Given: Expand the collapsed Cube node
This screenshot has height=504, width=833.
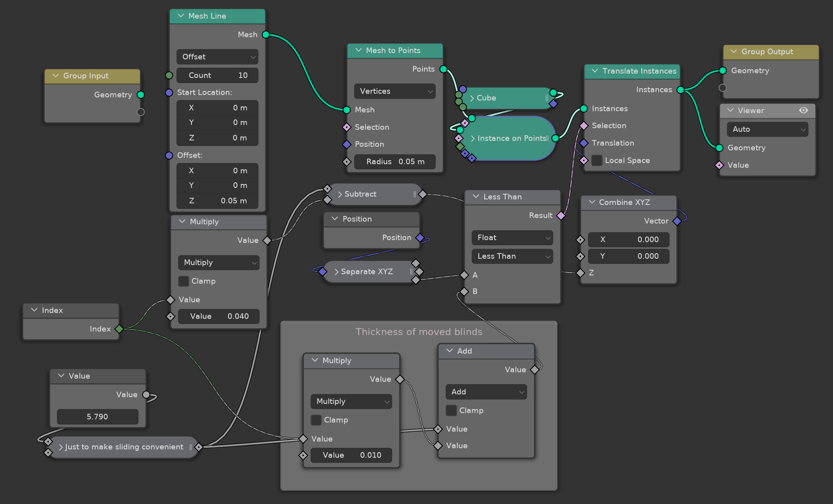Looking at the screenshot, I should 472,98.
